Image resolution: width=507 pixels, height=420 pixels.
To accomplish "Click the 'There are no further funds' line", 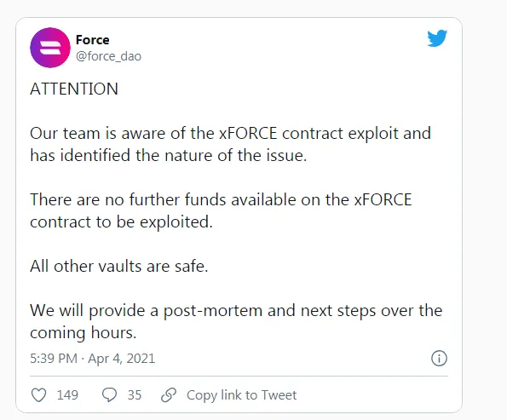I will (x=221, y=199).
